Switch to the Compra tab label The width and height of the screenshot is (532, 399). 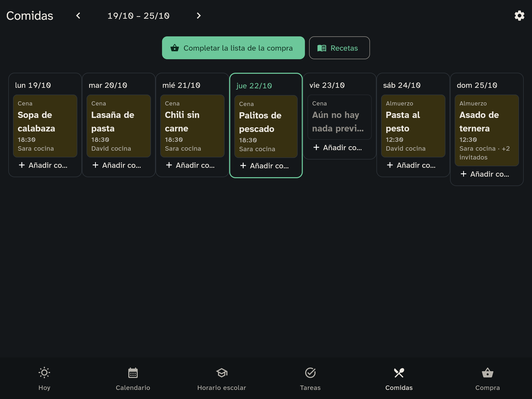[488, 388]
